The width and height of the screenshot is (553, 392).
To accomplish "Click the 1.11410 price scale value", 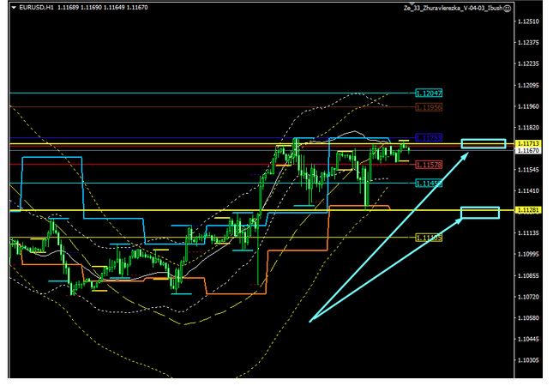I will (528, 191).
